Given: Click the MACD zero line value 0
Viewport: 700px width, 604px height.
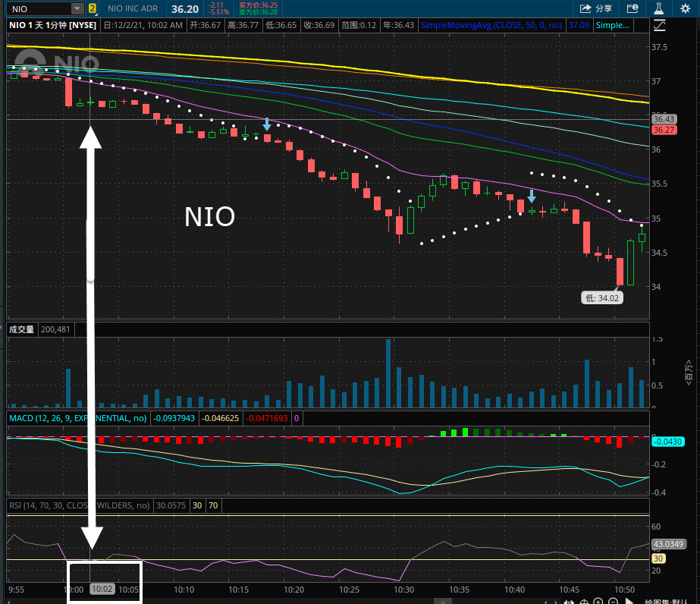Looking at the screenshot, I should pyautogui.click(x=297, y=418).
